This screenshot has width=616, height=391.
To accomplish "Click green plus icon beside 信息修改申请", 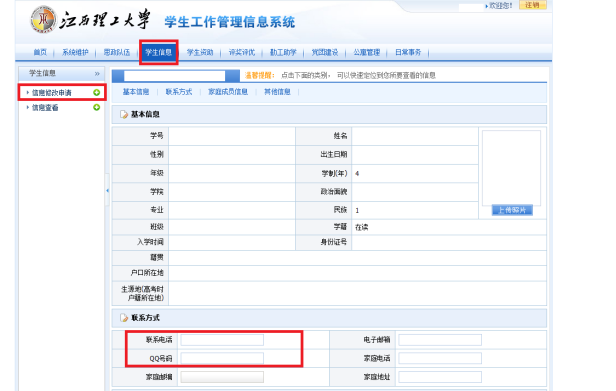I will click(x=97, y=92).
